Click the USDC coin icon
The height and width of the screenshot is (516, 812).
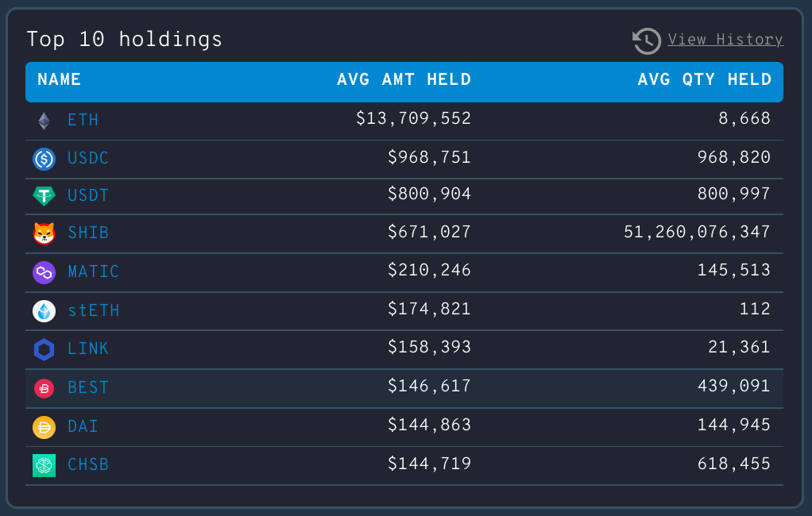coord(44,159)
